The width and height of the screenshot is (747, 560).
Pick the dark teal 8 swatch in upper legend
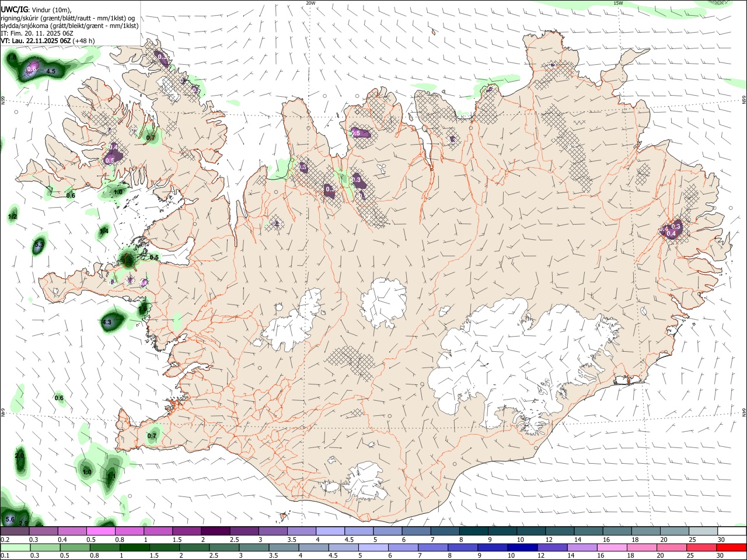coord(473,531)
